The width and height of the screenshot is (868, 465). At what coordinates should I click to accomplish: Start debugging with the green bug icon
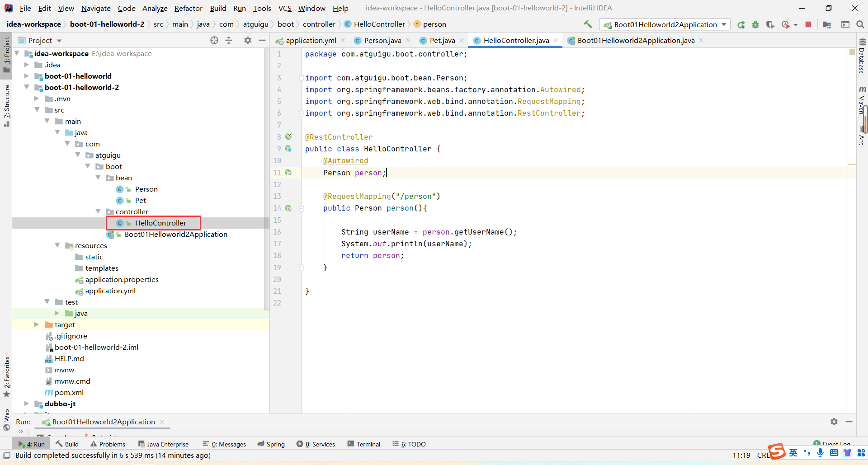(755, 25)
